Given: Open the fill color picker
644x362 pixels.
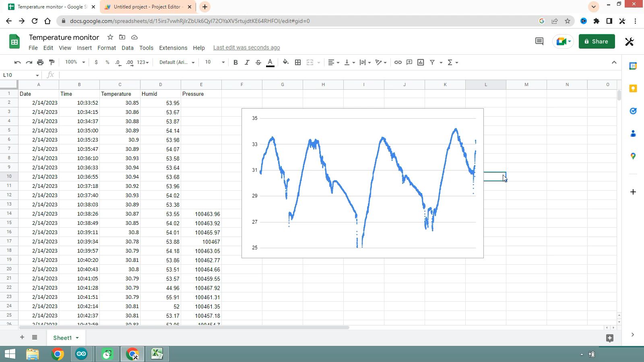Looking at the screenshot, I should pos(286,62).
